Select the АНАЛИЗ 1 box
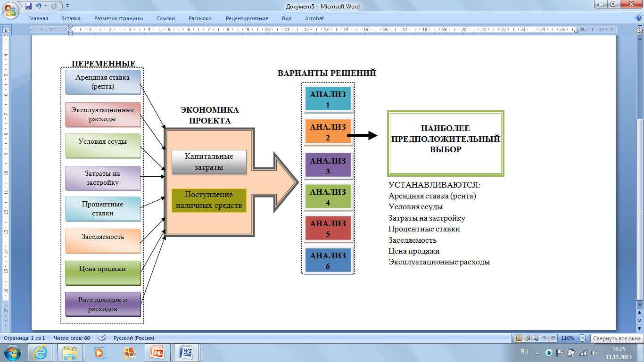The image size is (644, 362). [x=328, y=99]
